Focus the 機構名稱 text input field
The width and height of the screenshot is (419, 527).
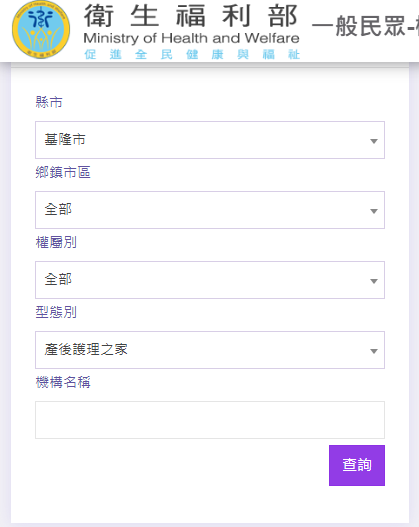point(210,420)
